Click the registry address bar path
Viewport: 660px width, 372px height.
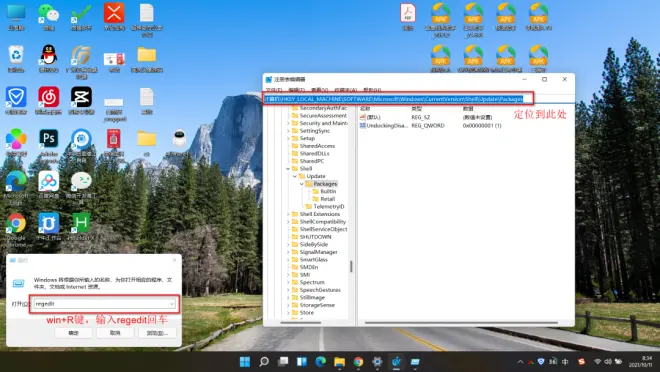pyautogui.click(x=394, y=99)
